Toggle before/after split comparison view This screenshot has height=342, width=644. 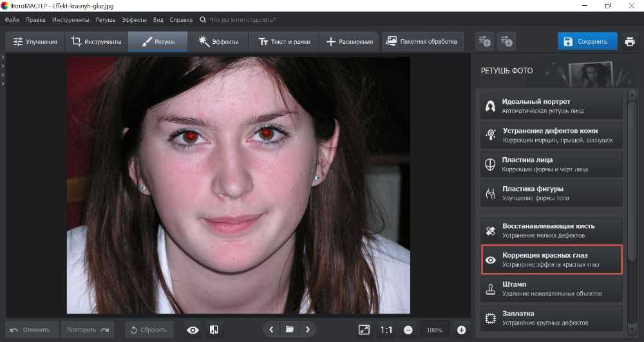(x=214, y=330)
